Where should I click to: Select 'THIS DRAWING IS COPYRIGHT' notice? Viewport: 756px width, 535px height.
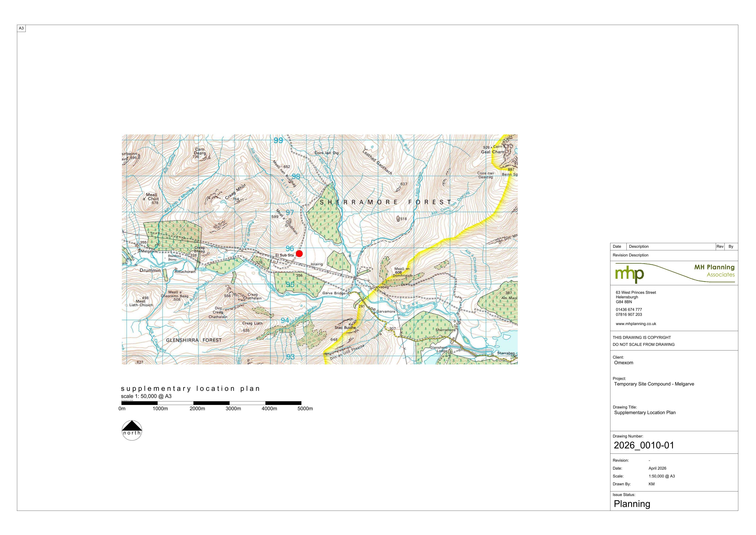click(x=642, y=338)
